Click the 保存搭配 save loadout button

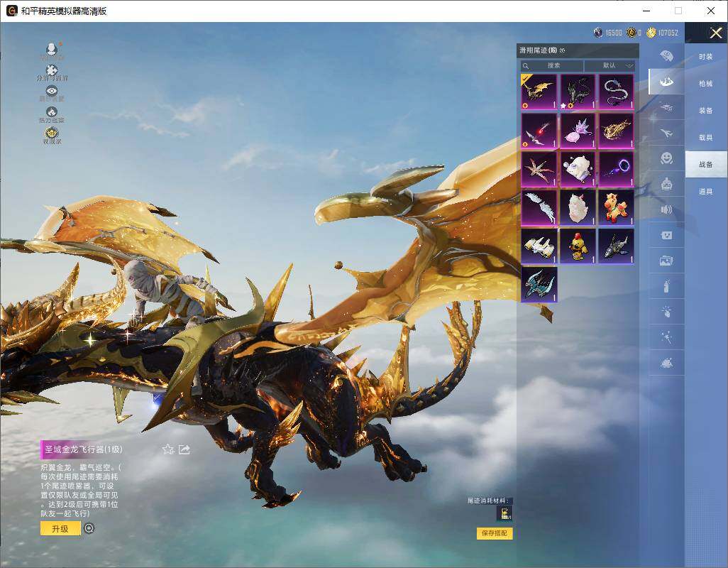point(495,533)
